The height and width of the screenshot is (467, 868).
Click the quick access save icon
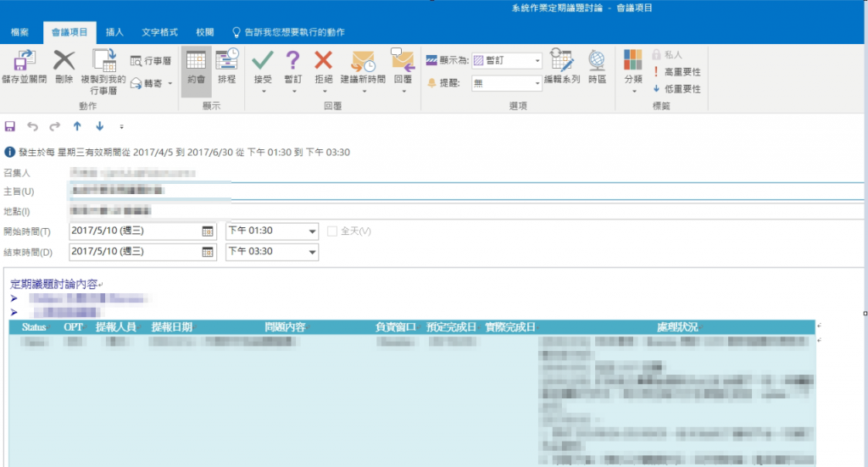click(x=10, y=126)
